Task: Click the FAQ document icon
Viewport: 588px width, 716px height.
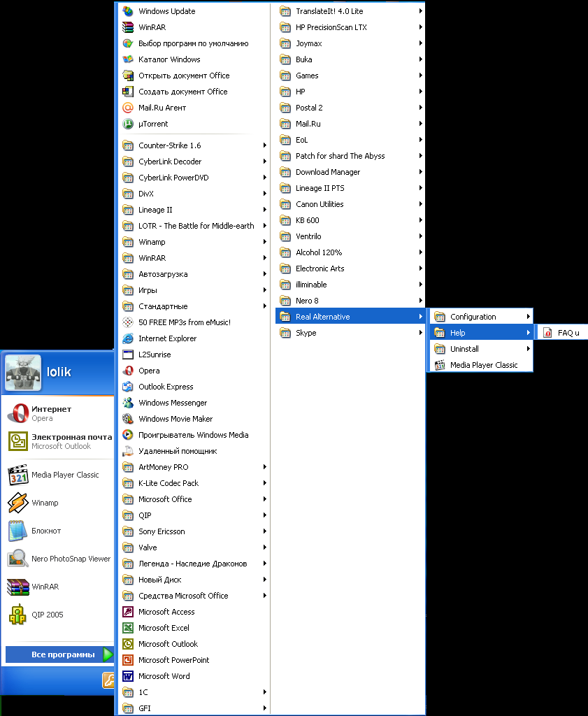Action: click(547, 333)
